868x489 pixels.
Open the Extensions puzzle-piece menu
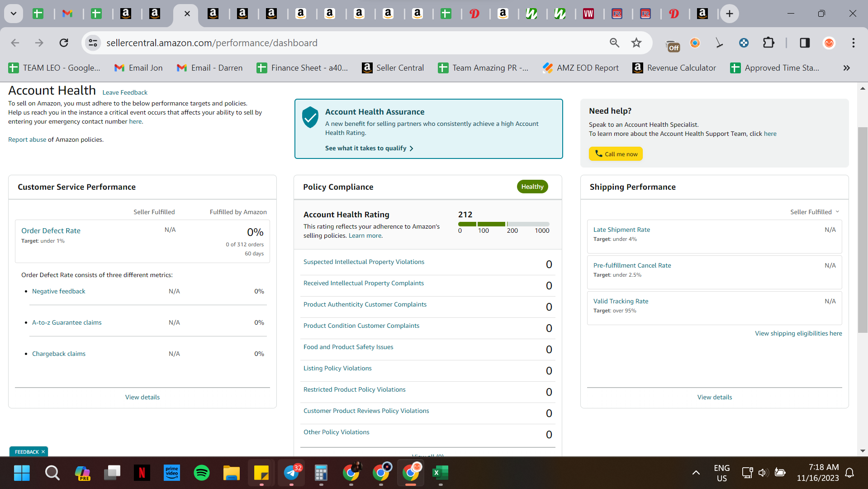pos(768,43)
